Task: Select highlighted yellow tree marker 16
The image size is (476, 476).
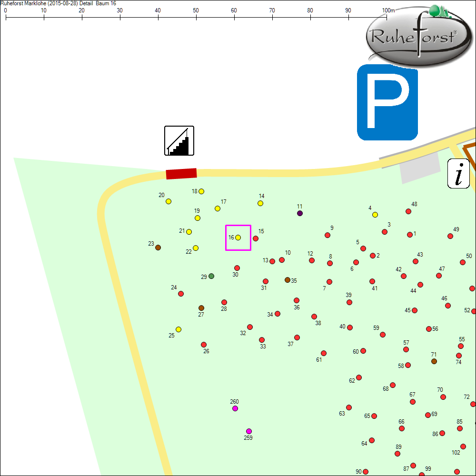Action: 238,238
